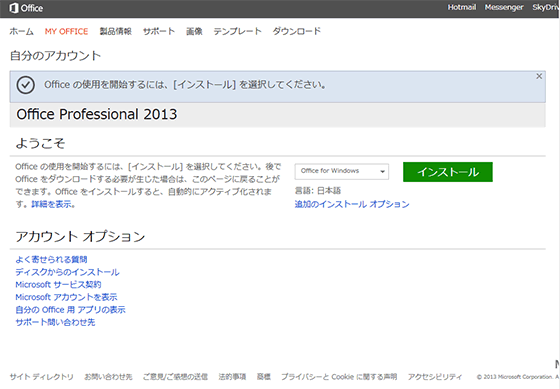Open ディスクからのインストール link
This screenshot has height=389, width=560.
(x=67, y=272)
